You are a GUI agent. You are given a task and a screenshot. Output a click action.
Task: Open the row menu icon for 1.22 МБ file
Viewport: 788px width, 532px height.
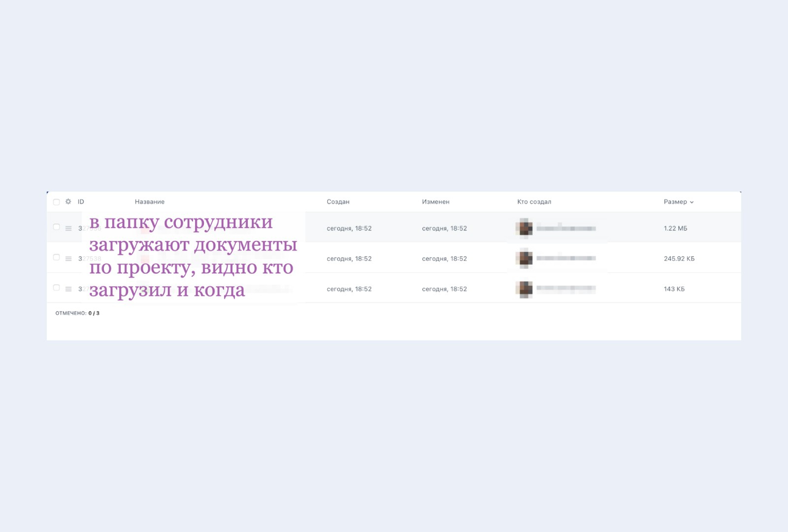click(x=68, y=229)
